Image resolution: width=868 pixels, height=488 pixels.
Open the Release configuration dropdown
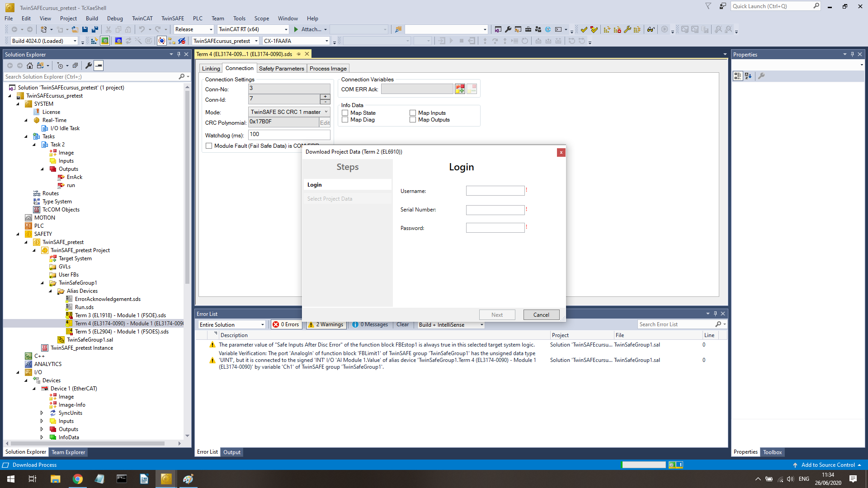click(193, 29)
